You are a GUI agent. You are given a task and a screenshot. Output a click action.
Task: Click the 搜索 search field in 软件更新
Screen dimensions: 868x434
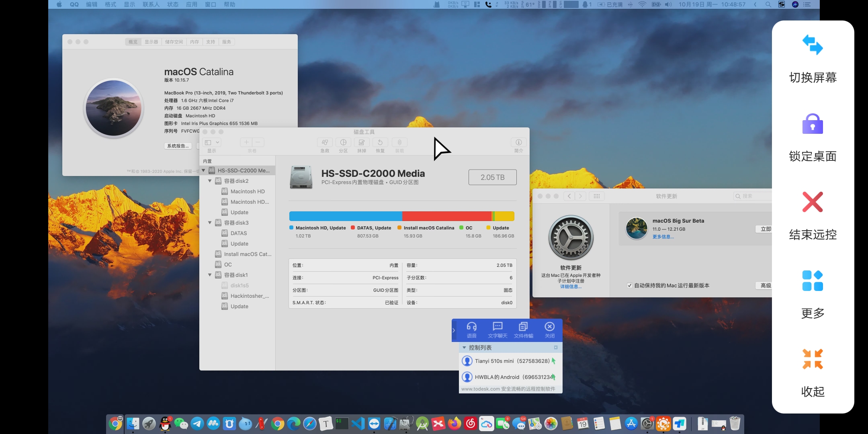[x=753, y=196]
